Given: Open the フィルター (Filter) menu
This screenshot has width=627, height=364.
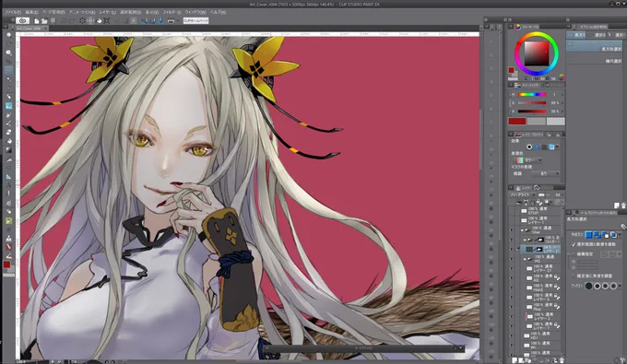Looking at the screenshot, I should click(172, 12).
